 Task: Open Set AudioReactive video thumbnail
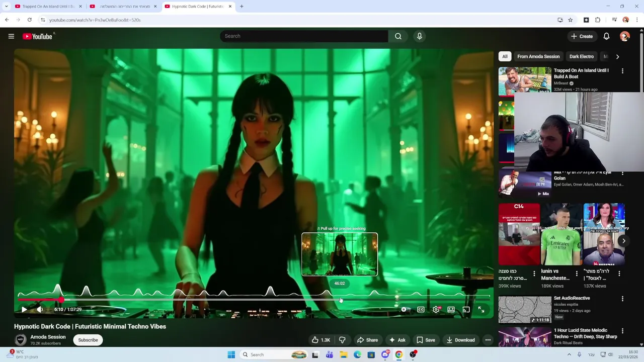[x=525, y=309]
